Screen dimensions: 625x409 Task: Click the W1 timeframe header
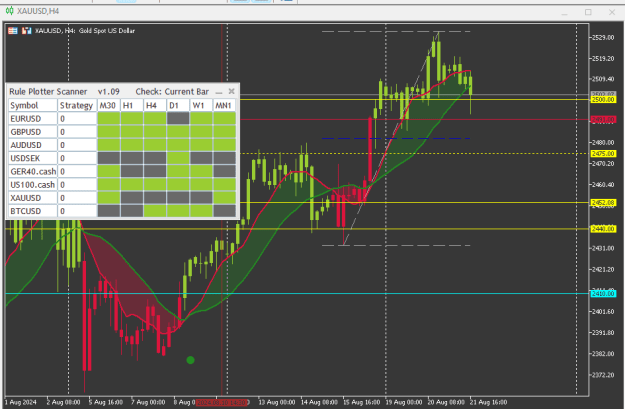(x=201, y=105)
